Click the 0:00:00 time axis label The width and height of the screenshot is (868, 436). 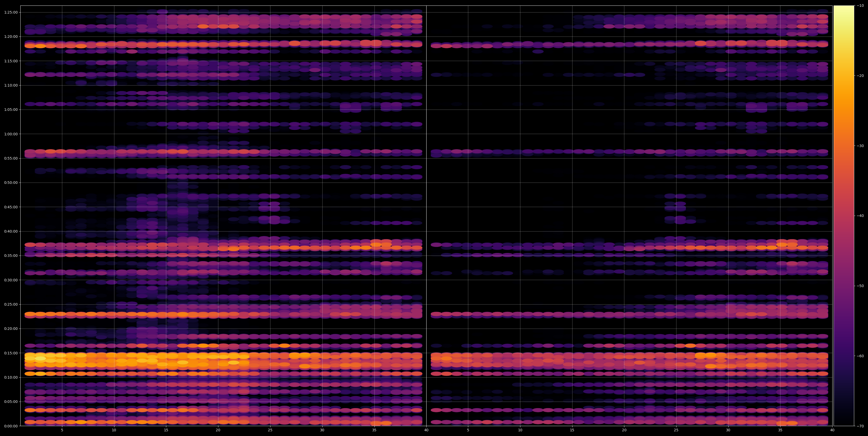point(11,426)
